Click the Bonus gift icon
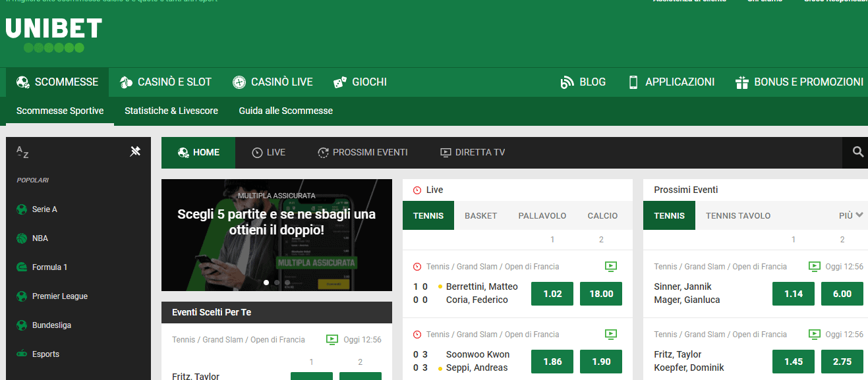This screenshot has height=380, width=868. point(742,82)
